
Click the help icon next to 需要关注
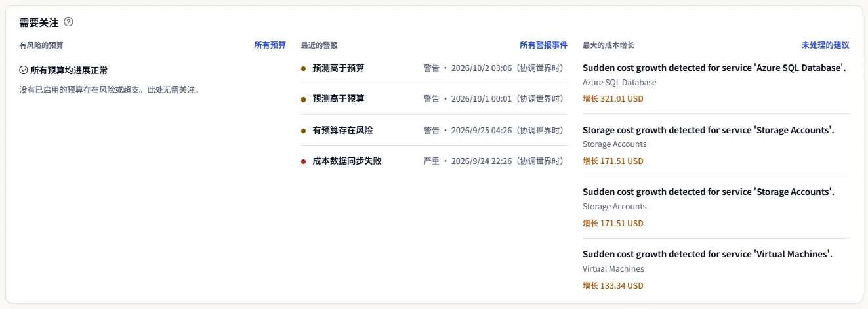[x=68, y=22]
